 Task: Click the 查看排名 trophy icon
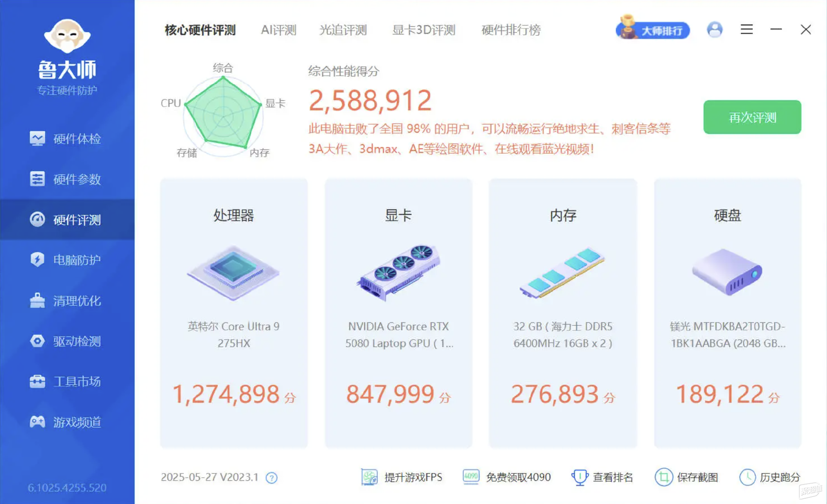[580, 477]
